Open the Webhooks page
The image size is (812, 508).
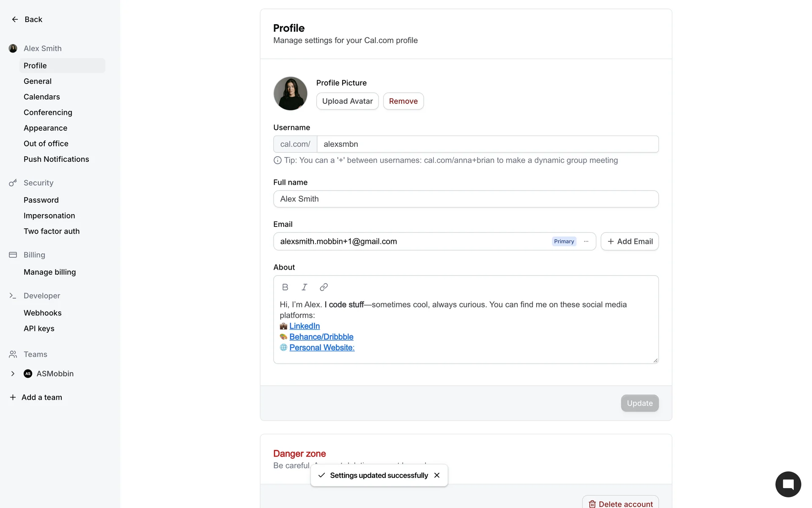click(x=43, y=313)
